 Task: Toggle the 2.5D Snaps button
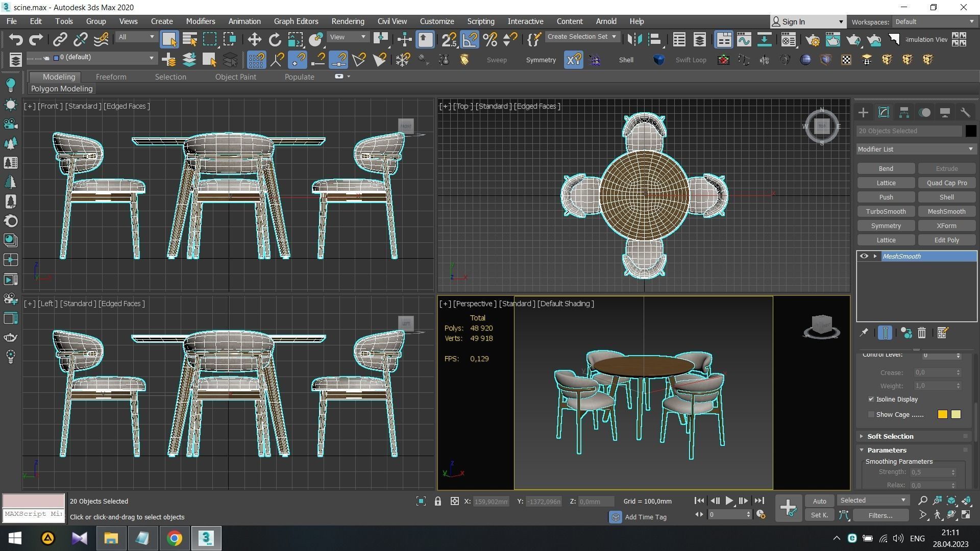click(449, 40)
